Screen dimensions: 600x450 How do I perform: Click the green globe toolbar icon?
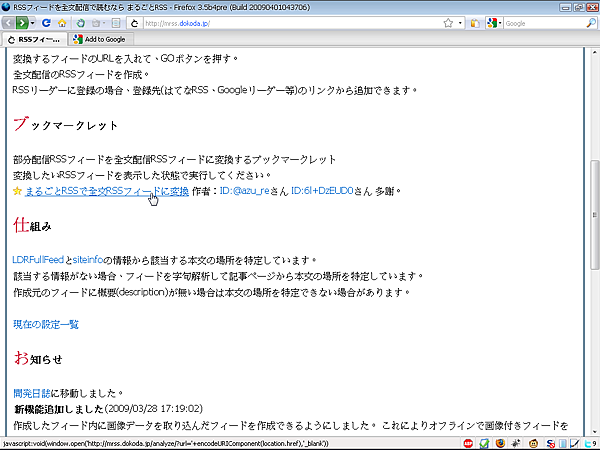80,23
